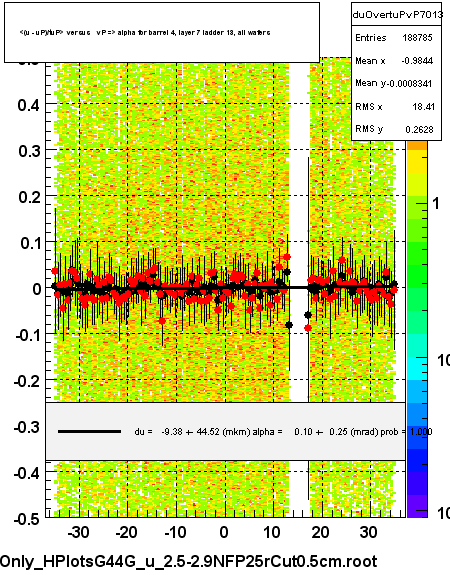Click y-axis label 0.3
The width and height of the screenshot is (450, 575).
pyautogui.click(x=29, y=151)
